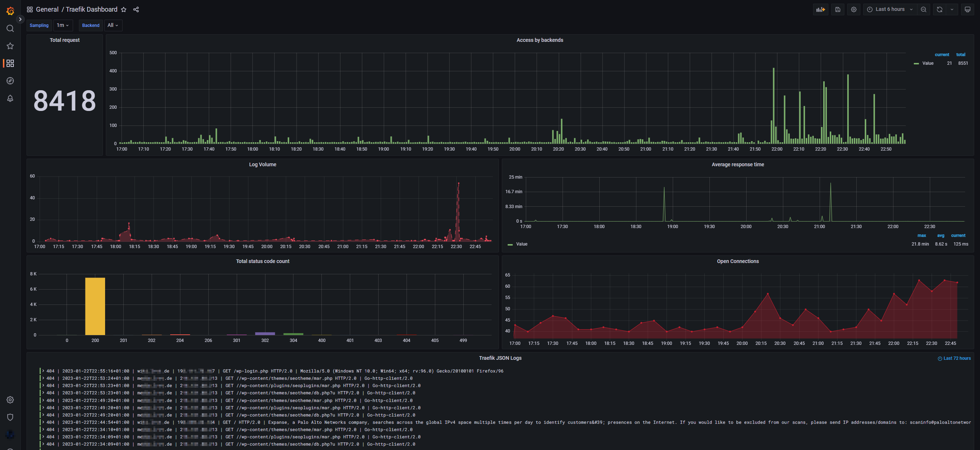Mark Traefik Dashboard as favorite
The image size is (980, 450).
[x=124, y=9]
